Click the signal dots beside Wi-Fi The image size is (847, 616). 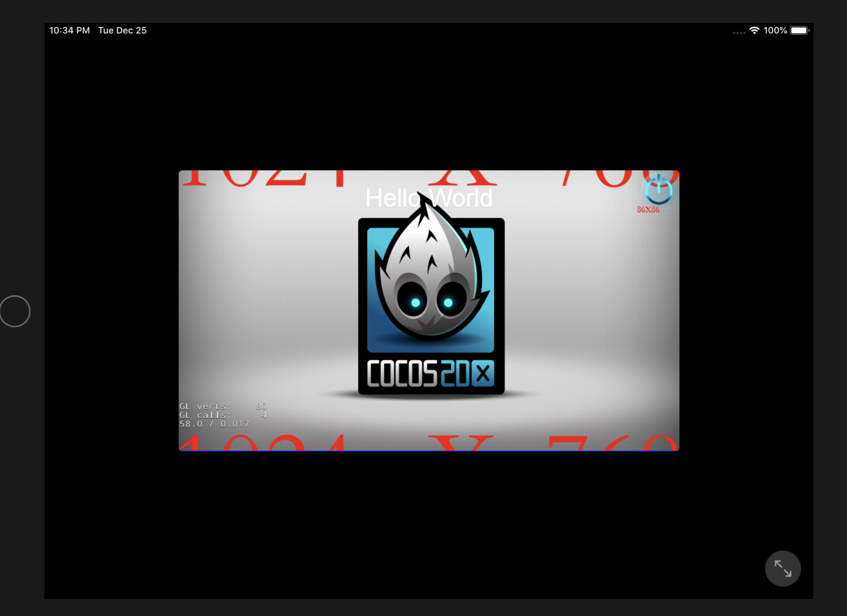pos(739,33)
